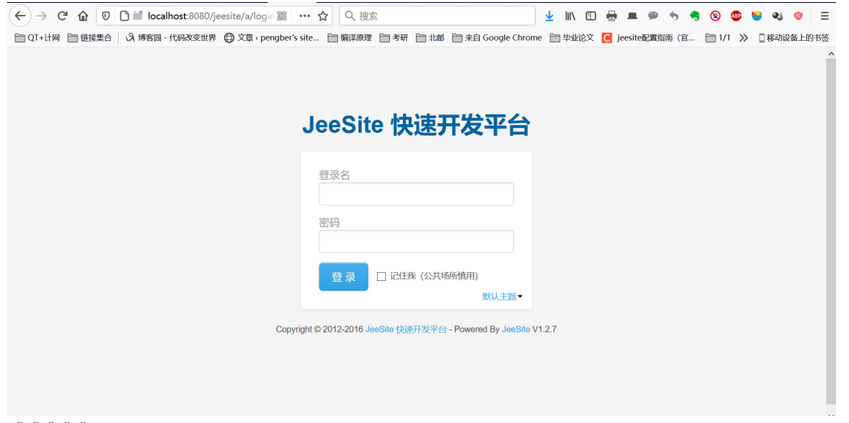Screen dimensions: 849x423
Task: Open the 1/1 bookmark folder
Action: (x=718, y=38)
